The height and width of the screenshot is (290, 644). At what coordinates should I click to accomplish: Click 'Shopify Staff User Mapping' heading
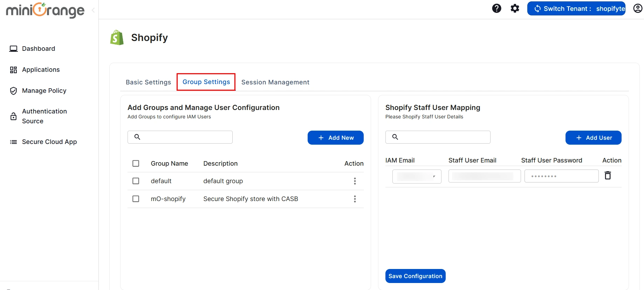433,108
